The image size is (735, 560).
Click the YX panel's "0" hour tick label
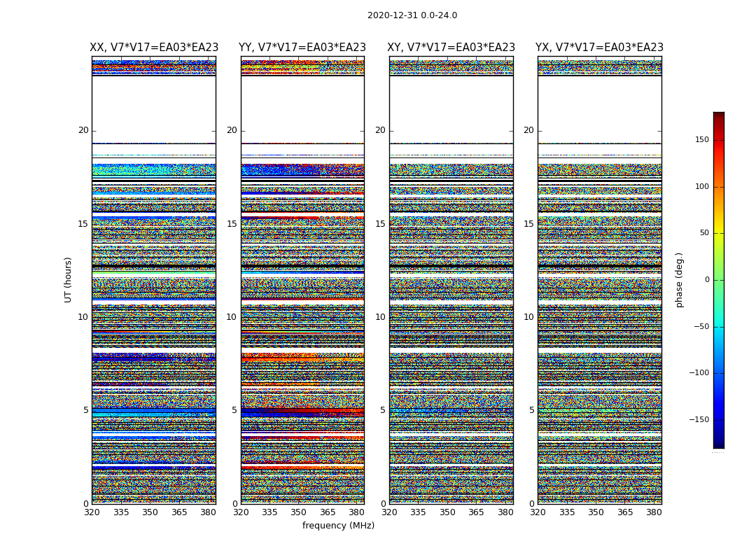click(x=531, y=504)
